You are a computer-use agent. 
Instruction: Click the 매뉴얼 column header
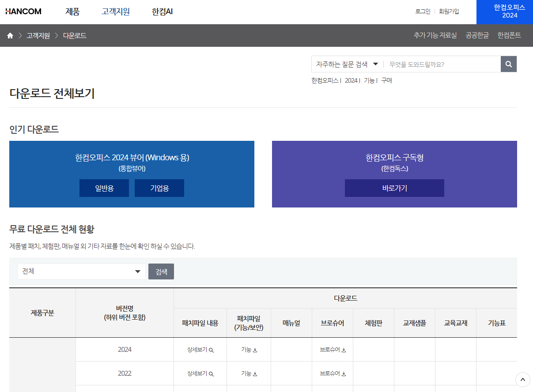[291, 323]
